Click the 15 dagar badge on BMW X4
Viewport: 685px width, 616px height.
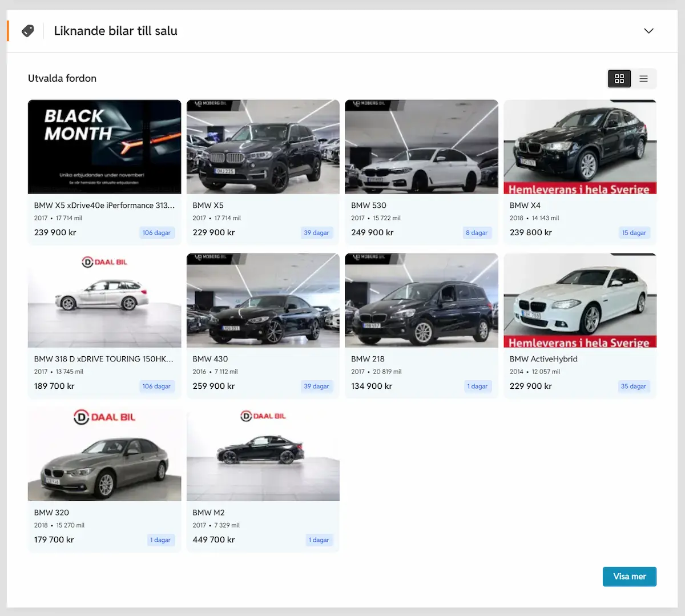pos(634,233)
